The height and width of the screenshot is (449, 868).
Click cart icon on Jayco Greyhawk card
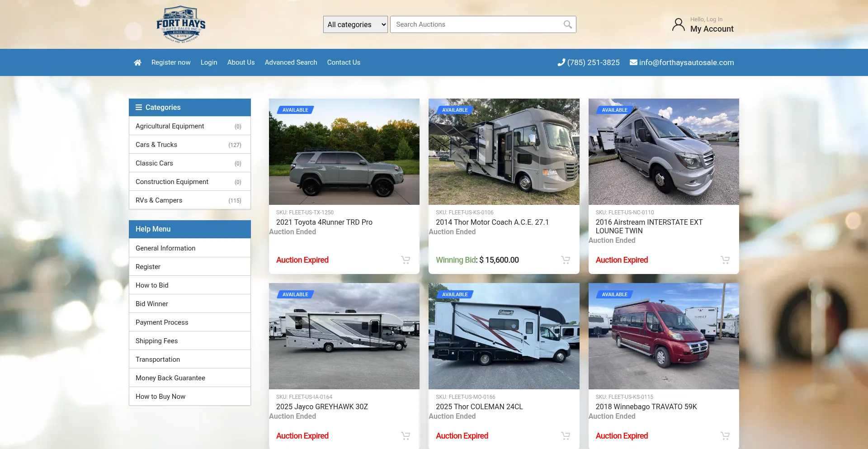click(x=406, y=436)
